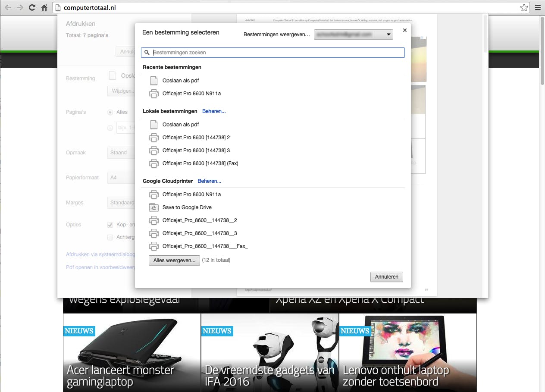Image resolution: width=545 pixels, height=392 pixels.
Task: Bookmark this page with the star icon
Action: [524, 8]
